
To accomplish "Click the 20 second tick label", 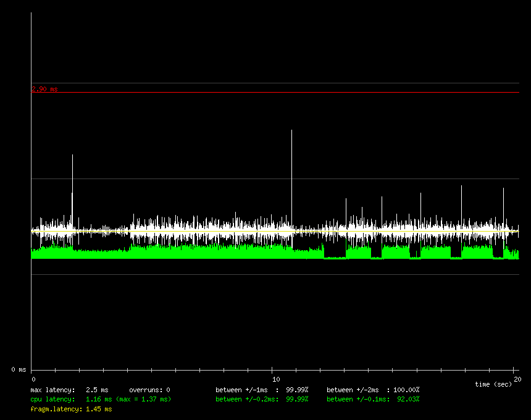I will click(x=517, y=379).
